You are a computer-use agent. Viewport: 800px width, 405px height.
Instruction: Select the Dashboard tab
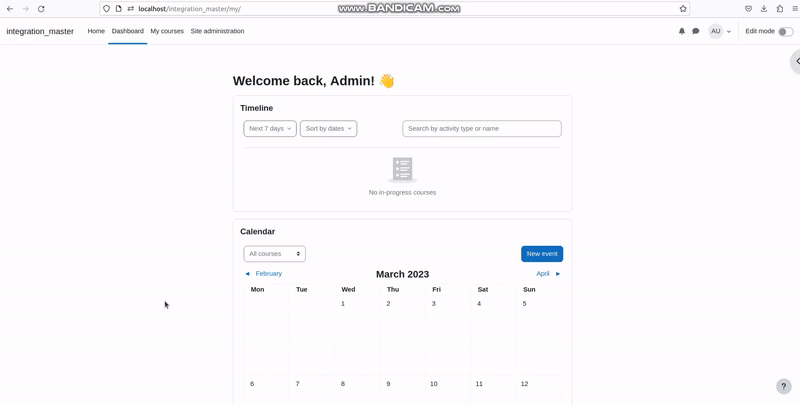pyautogui.click(x=128, y=31)
